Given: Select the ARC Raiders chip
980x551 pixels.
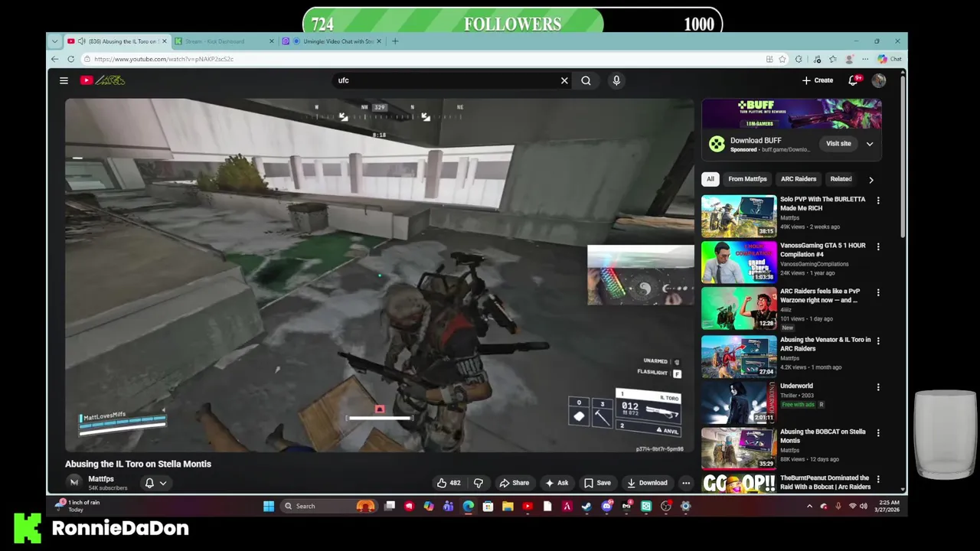Looking at the screenshot, I should pyautogui.click(x=799, y=179).
